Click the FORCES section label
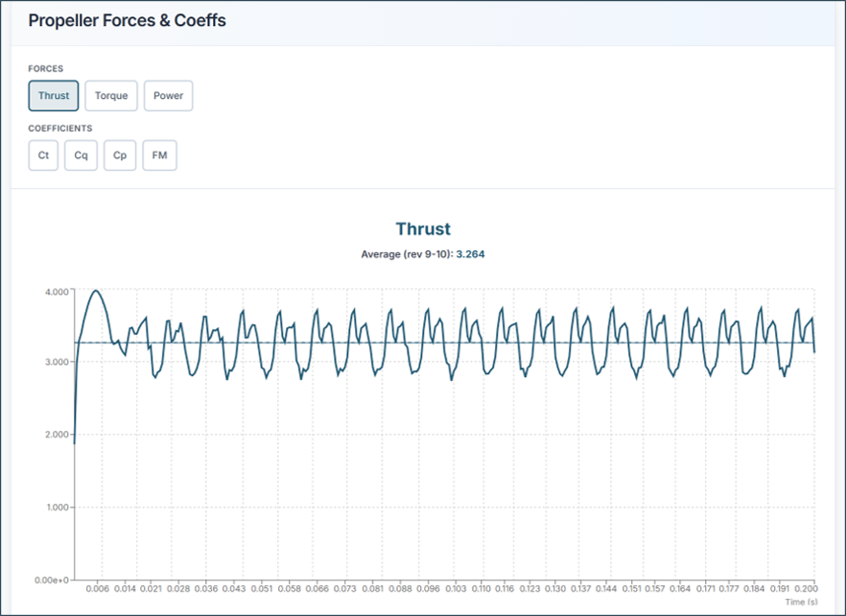The width and height of the screenshot is (846, 616). [x=46, y=69]
